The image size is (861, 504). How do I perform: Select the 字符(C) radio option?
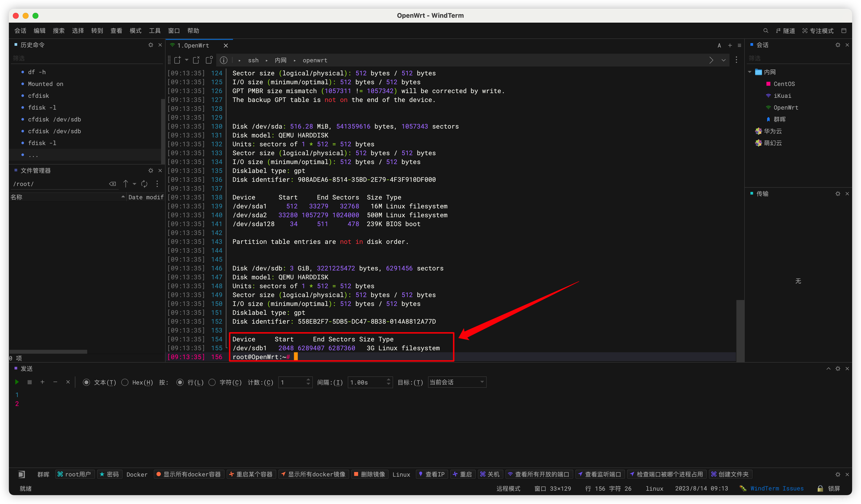pyautogui.click(x=212, y=382)
